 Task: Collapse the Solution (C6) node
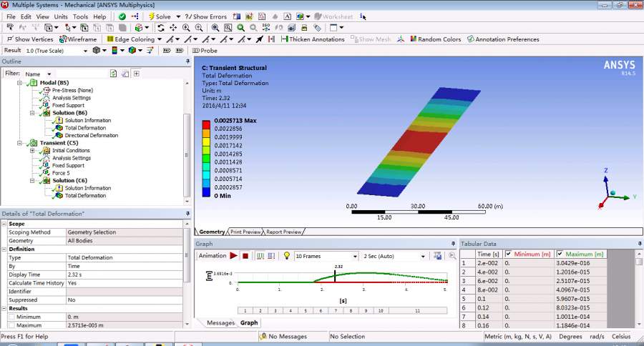click(32, 181)
